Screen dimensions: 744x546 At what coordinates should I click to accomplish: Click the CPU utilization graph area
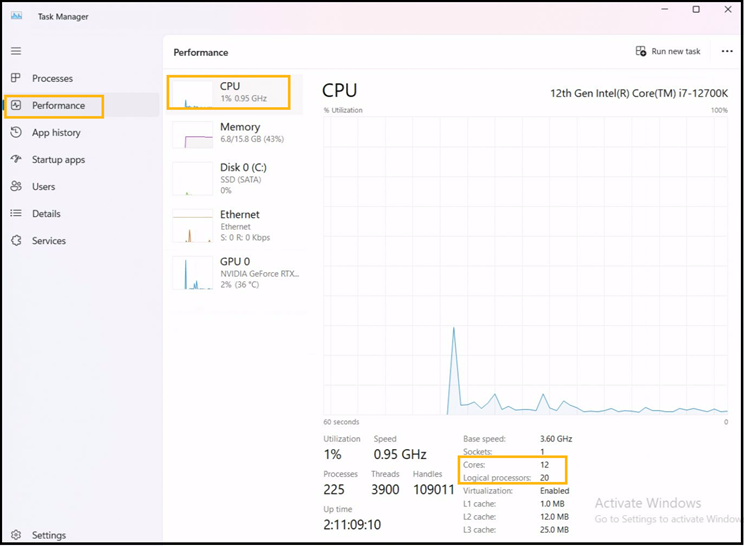525,264
